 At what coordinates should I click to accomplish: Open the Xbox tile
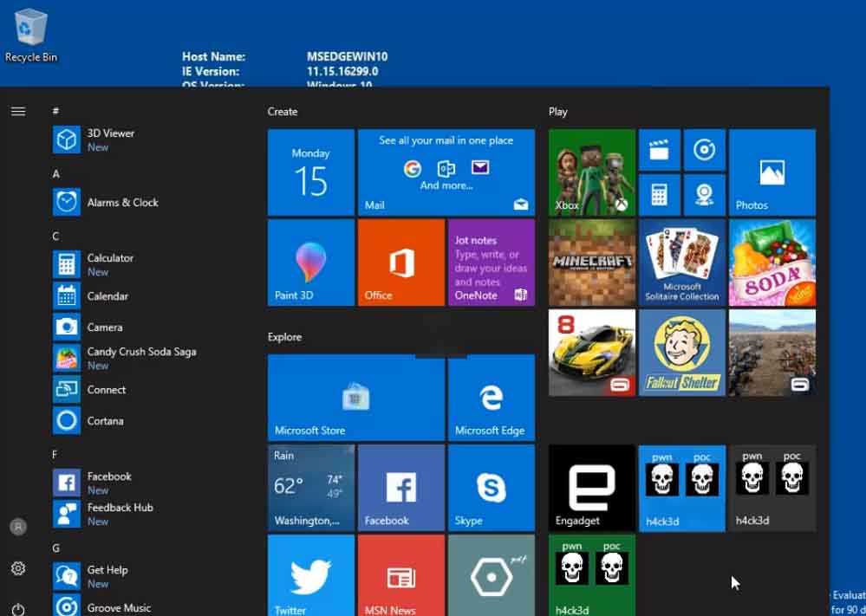[x=592, y=172]
